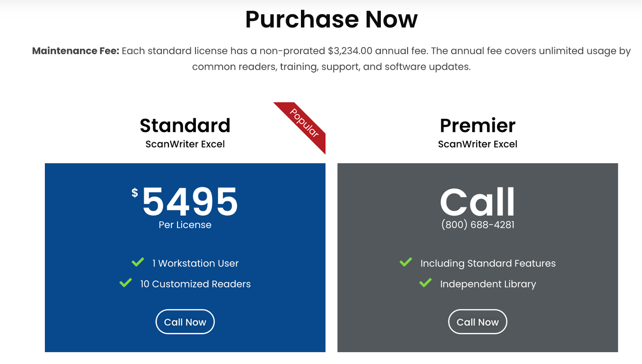Click the Purchase Now heading
Screen dimensions: 642x364
[331, 19]
